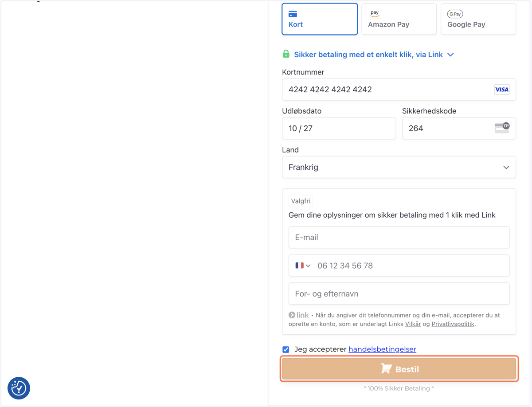The image size is (532, 407).
Task: Select the Amazon Pay payment tab
Action: coord(399,19)
